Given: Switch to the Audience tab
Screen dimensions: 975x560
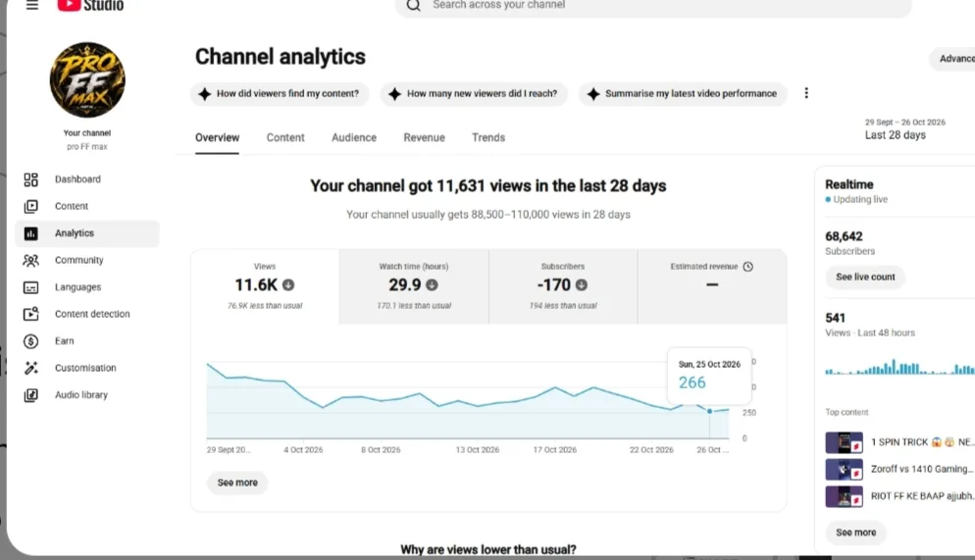Looking at the screenshot, I should coord(354,138).
